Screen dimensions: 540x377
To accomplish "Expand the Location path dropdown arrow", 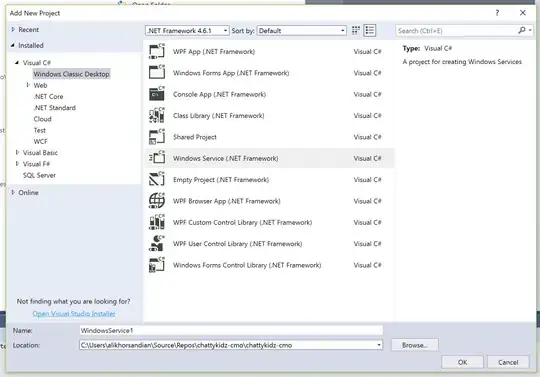I will point(379,345).
